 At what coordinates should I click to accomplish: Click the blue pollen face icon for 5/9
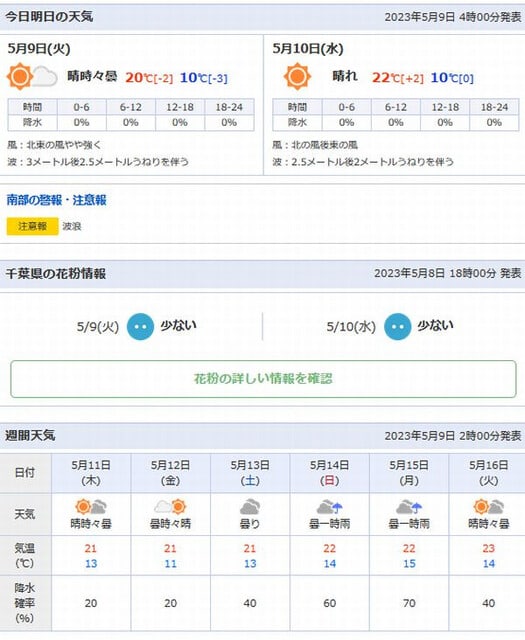click(x=140, y=327)
